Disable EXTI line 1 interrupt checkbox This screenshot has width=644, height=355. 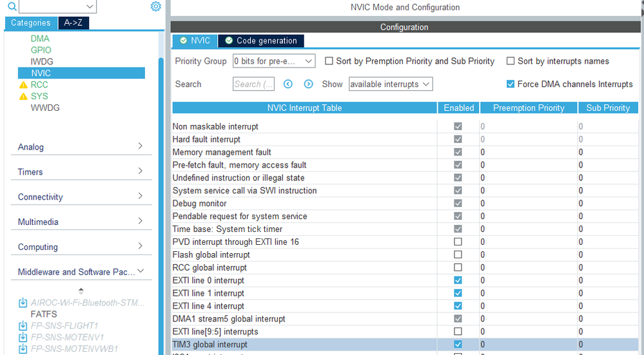[x=458, y=293]
